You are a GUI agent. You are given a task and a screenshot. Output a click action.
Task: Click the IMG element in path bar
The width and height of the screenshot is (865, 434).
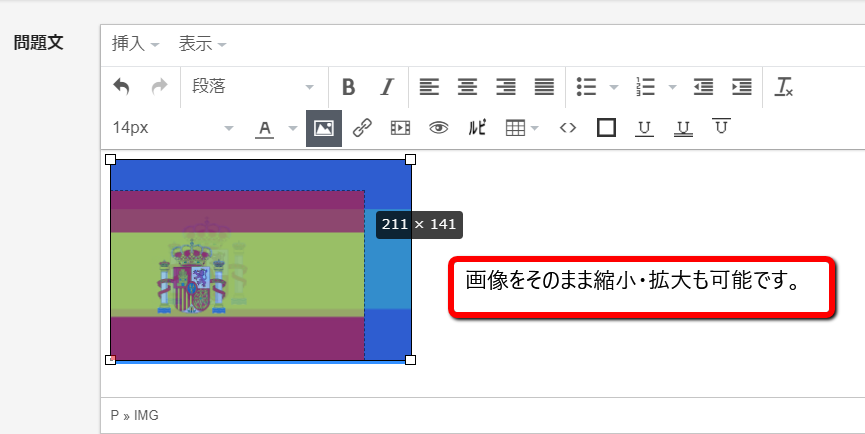point(146,415)
